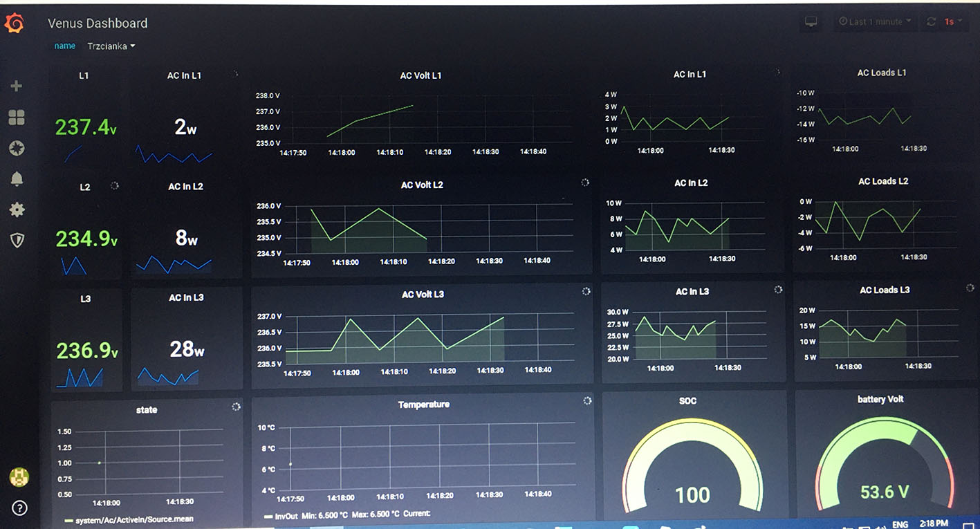Viewport: 980px width, 529px height.
Task: Click the 28 W value in AC In L3
Action: tap(187, 349)
